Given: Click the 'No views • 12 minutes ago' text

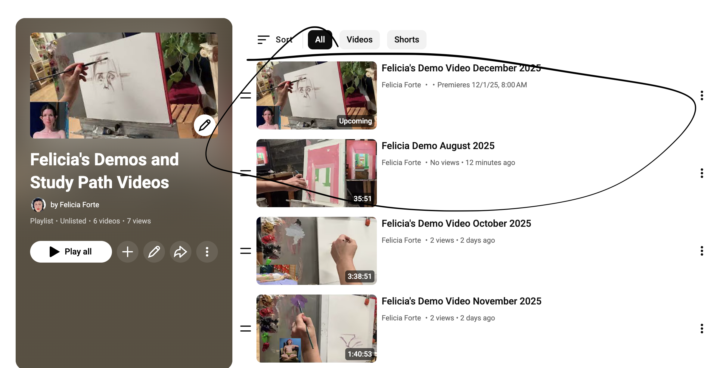Looking at the screenshot, I should click(472, 162).
